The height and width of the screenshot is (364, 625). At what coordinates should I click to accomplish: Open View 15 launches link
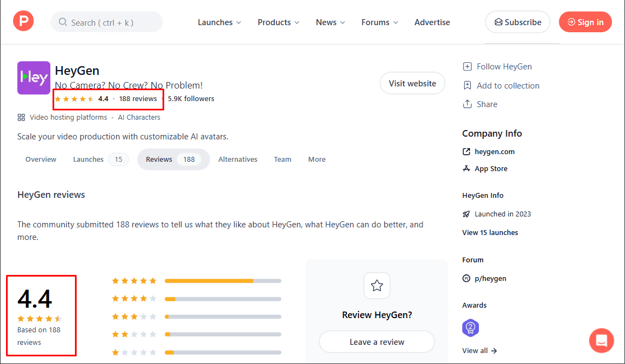point(490,233)
